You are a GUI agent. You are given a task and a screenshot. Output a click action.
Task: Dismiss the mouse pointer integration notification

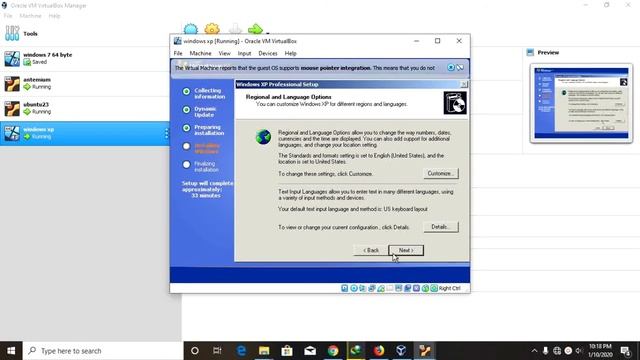(451, 68)
